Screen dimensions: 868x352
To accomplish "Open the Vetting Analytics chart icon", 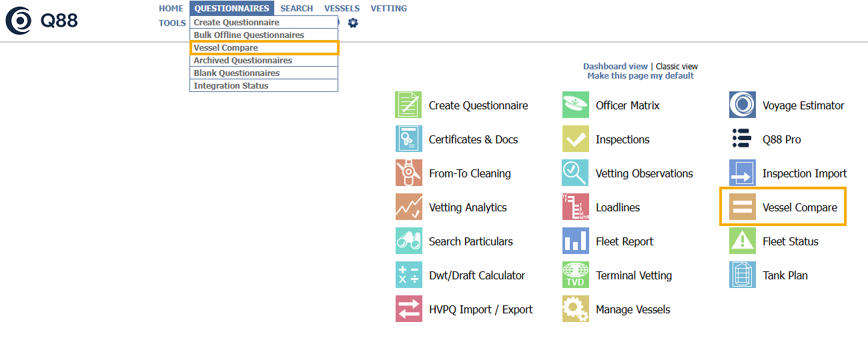I will 408,207.
